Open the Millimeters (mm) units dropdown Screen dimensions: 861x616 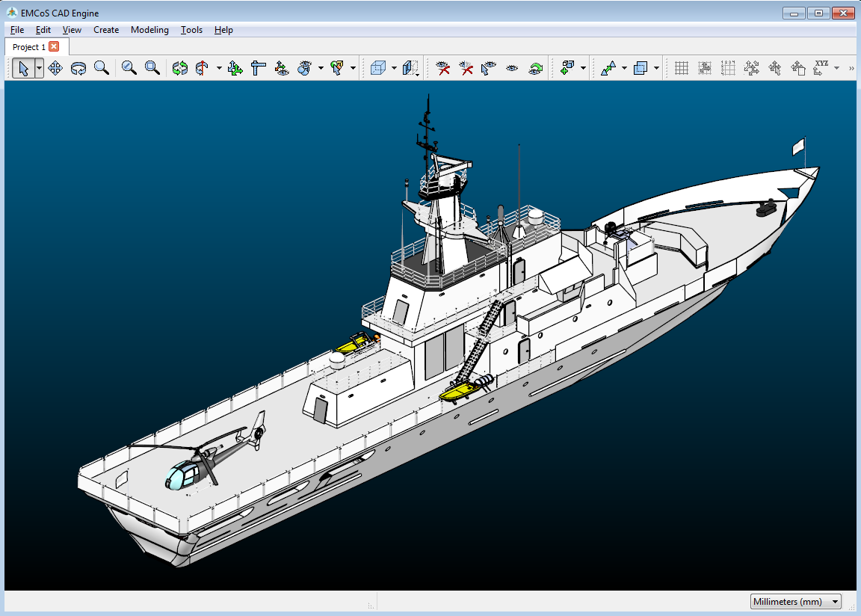point(796,602)
